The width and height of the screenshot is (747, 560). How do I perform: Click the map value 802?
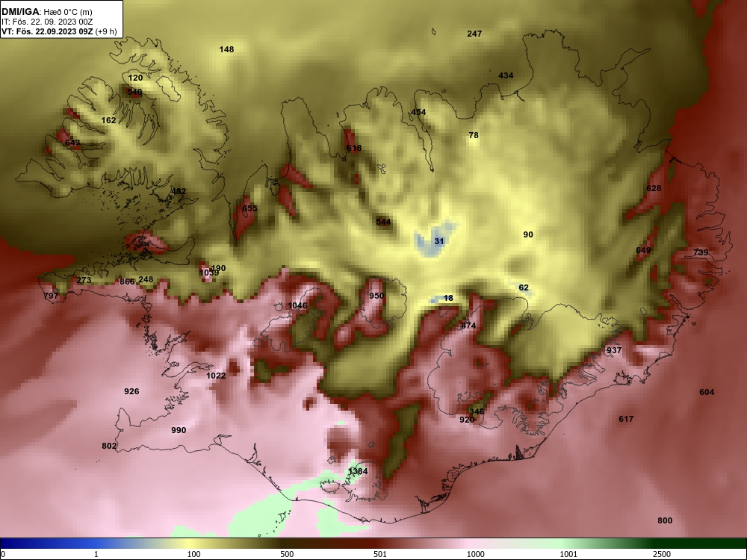[109, 446]
